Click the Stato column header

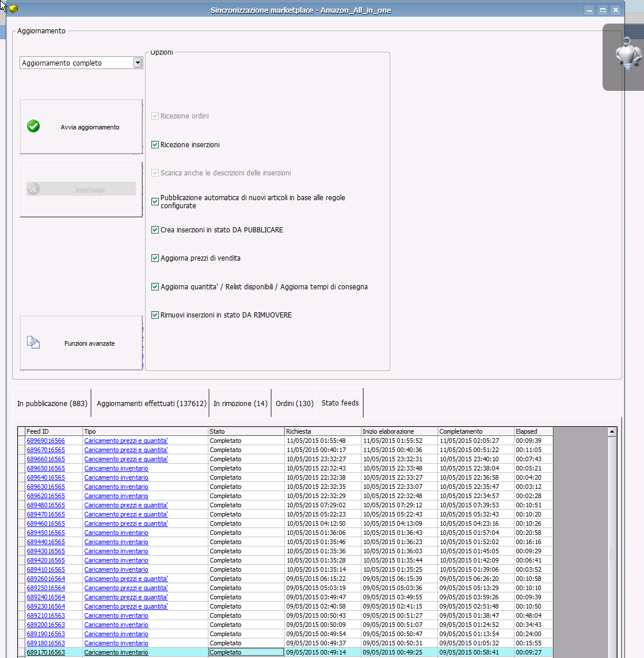coord(246,431)
